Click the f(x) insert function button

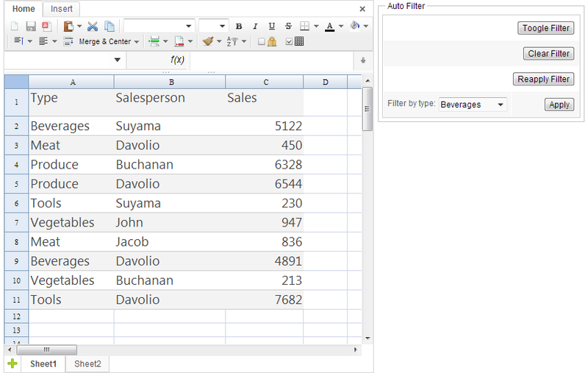point(177,60)
